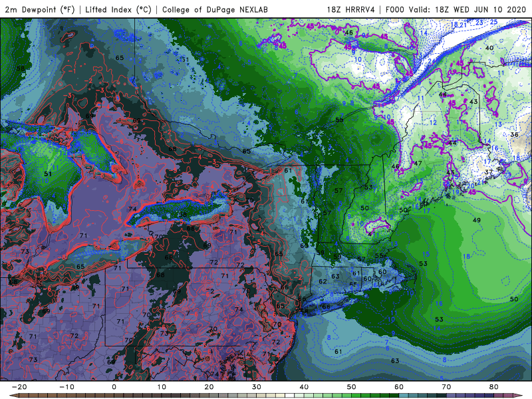Click the blue lifted index value 23 at the top right
The image size is (532, 399).
click(x=479, y=23)
